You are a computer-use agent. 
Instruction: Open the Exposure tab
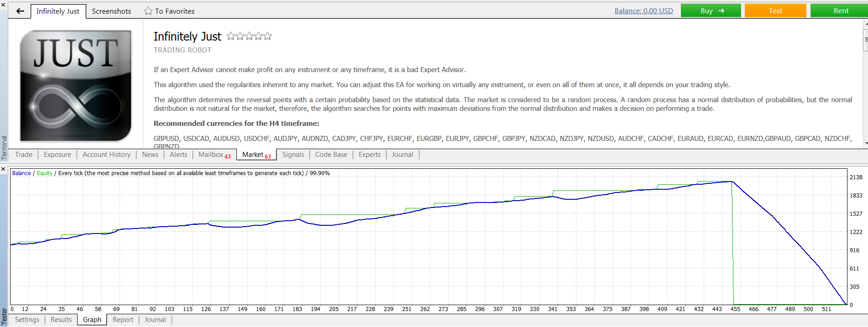click(x=58, y=155)
